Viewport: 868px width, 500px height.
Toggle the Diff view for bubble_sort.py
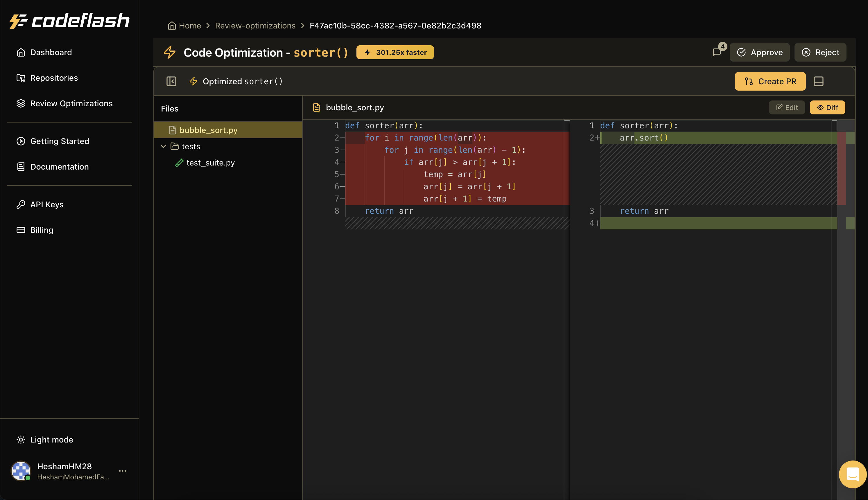point(827,107)
